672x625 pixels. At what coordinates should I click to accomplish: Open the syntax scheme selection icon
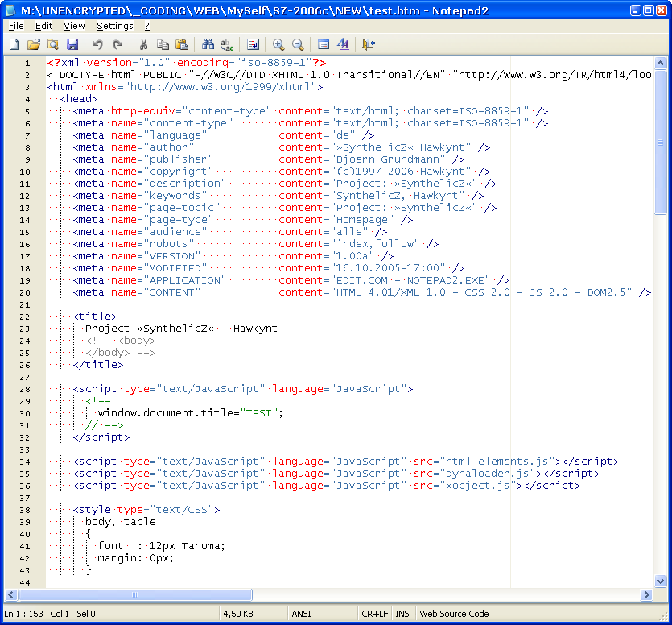324,44
